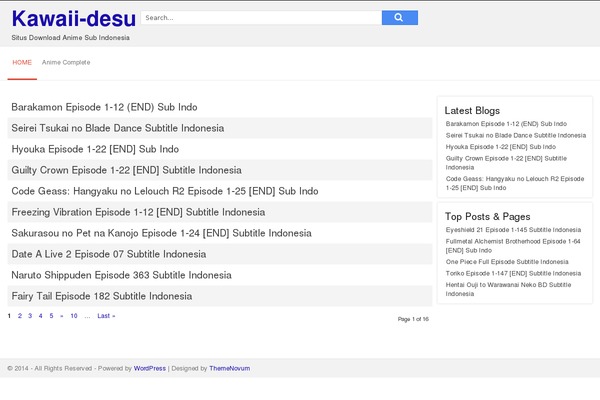Open Date A Live 2 Episode 07 post
600x400 pixels.
click(109, 254)
